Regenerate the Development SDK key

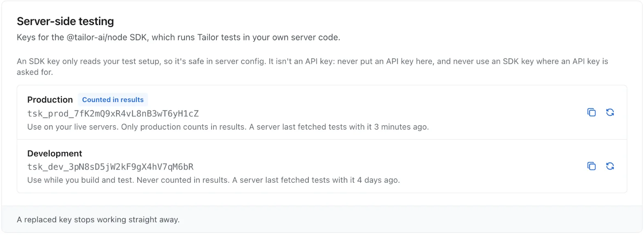610,166
